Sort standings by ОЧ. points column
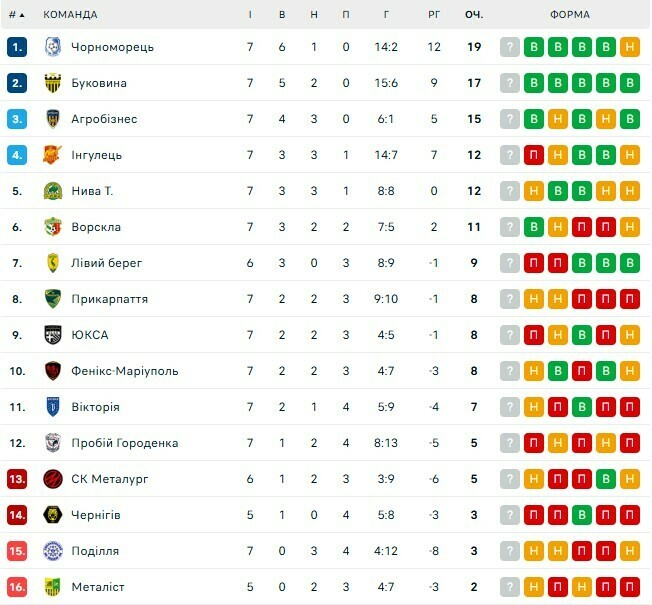Screen dimensions: 652x605 474,15
